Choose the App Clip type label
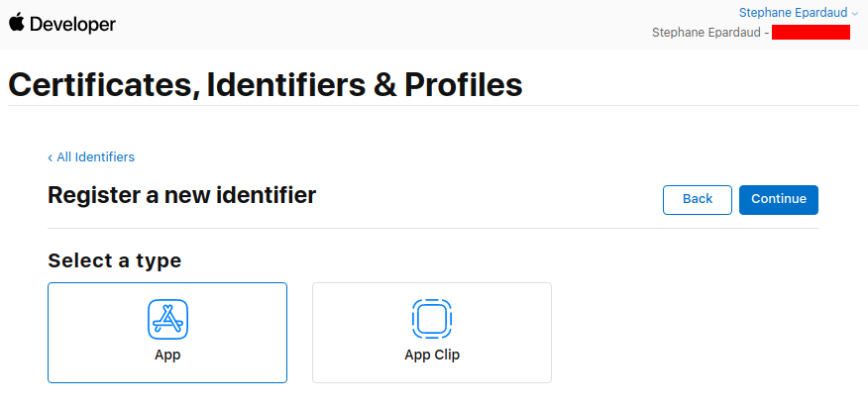This screenshot has height=409, width=868. (x=432, y=354)
